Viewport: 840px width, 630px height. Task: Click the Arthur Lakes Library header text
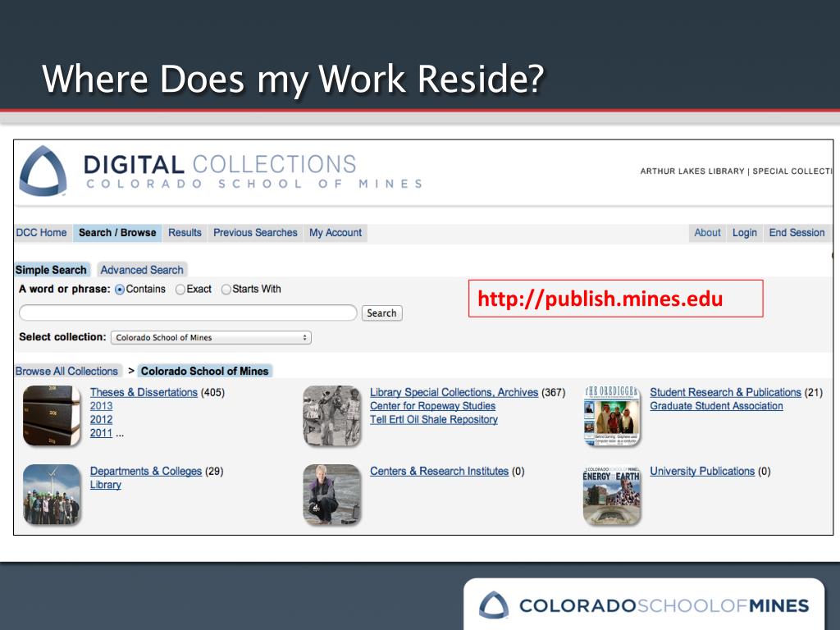[692, 171]
